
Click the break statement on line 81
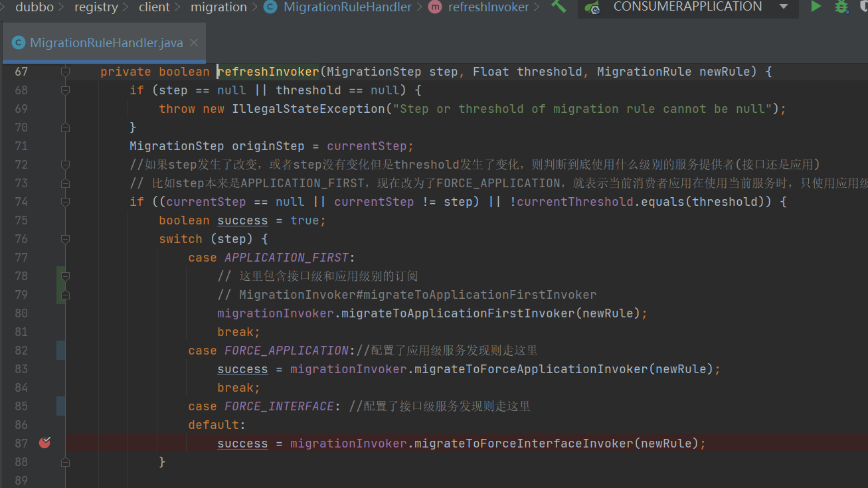238,332
